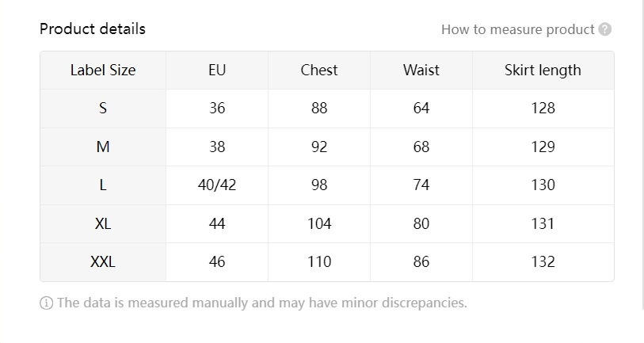Click the question mark help icon
Image resolution: width=644 pixels, height=343 pixels.
tap(605, 30)
